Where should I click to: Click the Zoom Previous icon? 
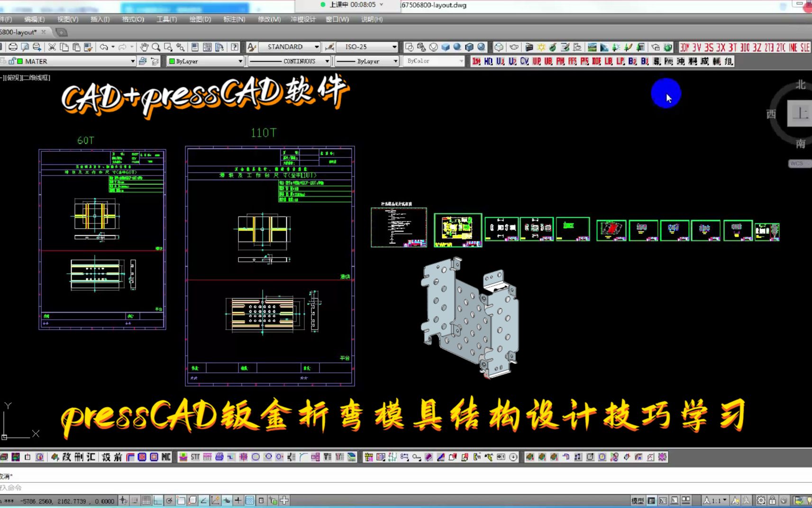(x=180, y=47)
